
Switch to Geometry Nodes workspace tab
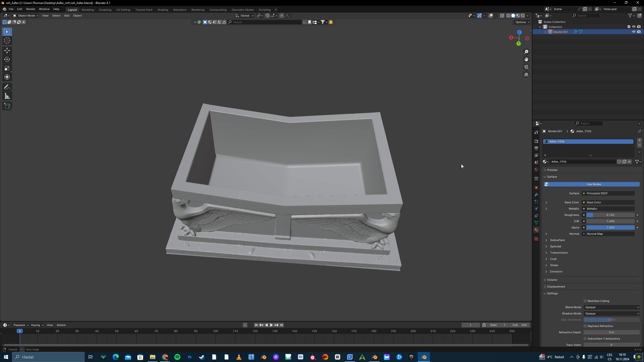click(243, 10)
